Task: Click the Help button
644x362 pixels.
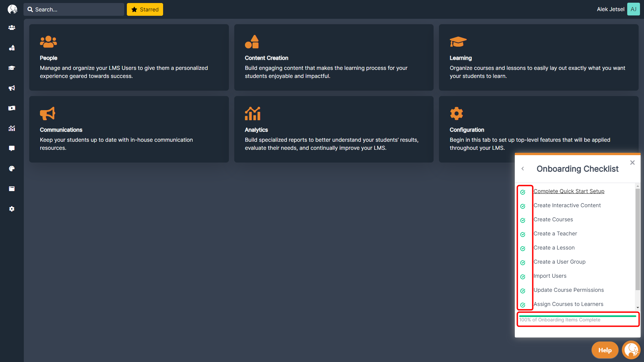Action: [605, 350]
